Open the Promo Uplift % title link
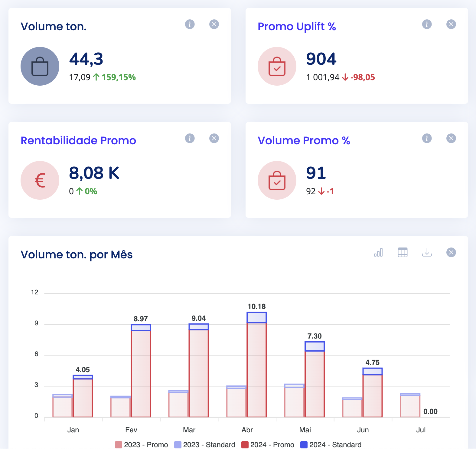The width and height of the screenshot is (476, 449). [x=297, y=27]
